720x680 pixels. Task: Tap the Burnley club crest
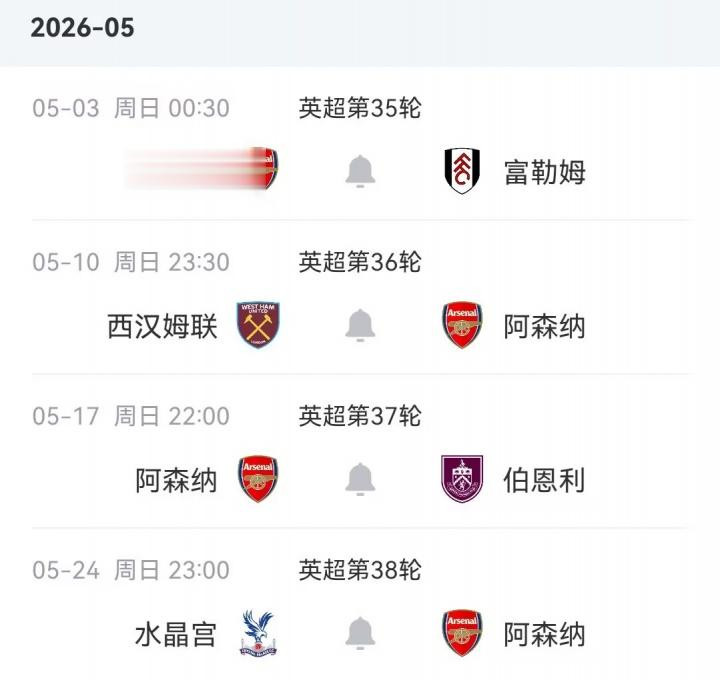(x=461, y=480)
